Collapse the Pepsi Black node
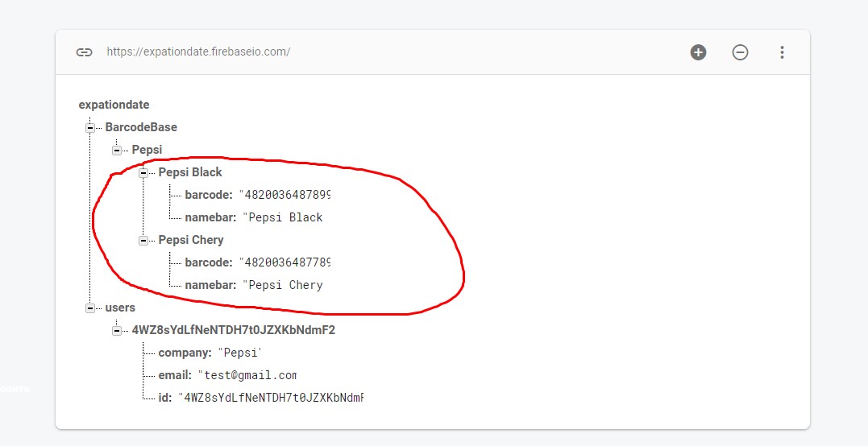868x446 pixels. (x=143, y=173)
